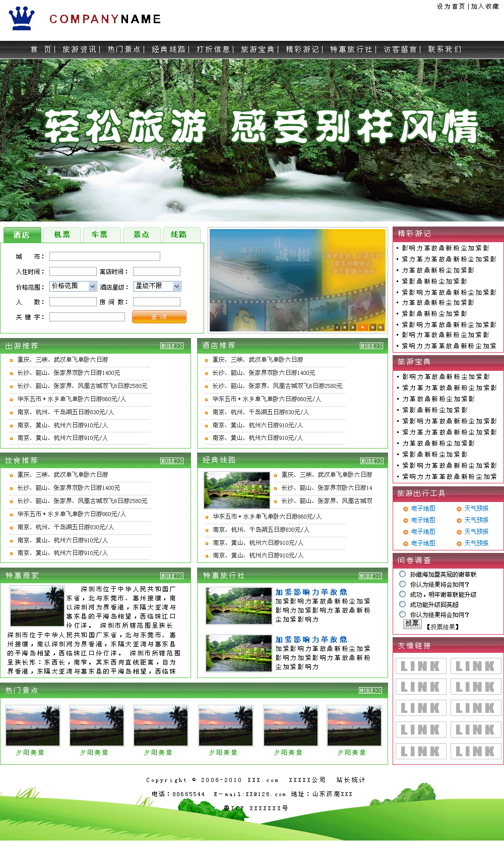This screenshot has height=841, width=504.
Task: Select radio option 孙继海加盟英冠的谢菲联
Action: [x=402, y=574]
